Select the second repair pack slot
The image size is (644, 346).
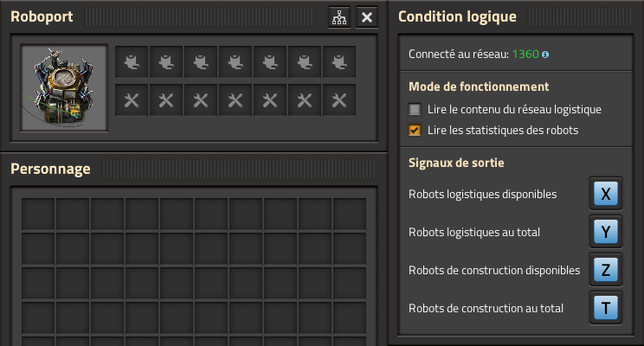[166, 100]
